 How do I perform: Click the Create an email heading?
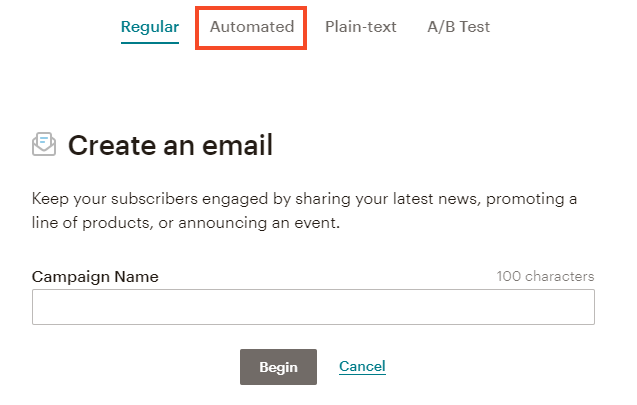(170, 146)
